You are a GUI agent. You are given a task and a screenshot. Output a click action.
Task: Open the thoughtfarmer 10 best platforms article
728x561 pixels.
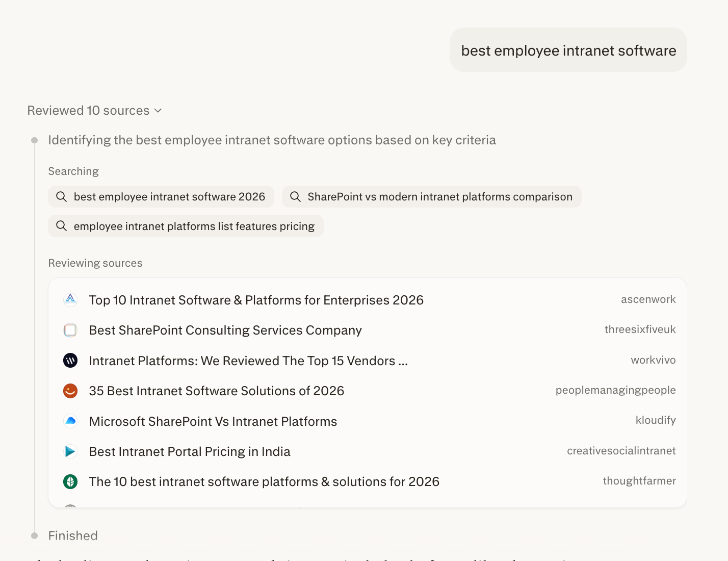(x=264, y=481)
